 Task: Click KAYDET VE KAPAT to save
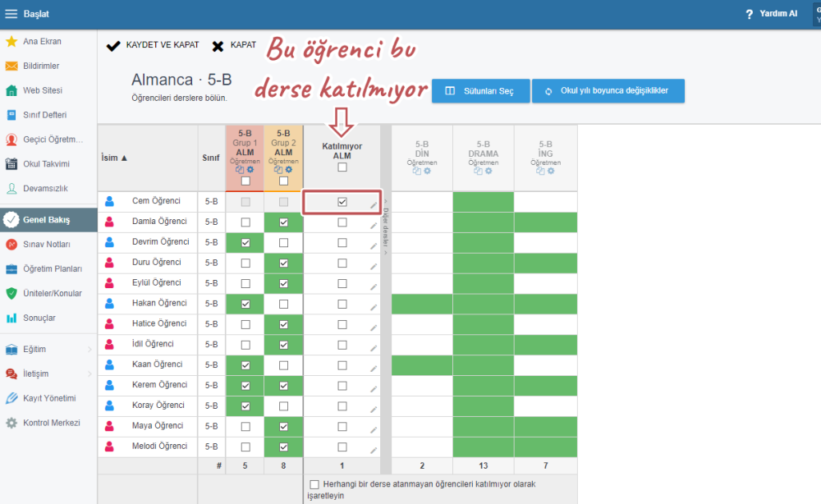153,45
